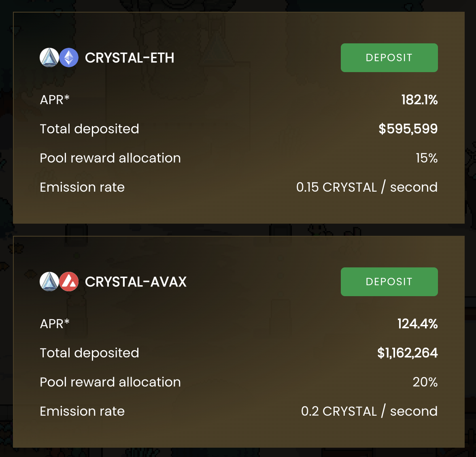
Task: Click the 20% pool reward allocation
Action: coord(425,382)
